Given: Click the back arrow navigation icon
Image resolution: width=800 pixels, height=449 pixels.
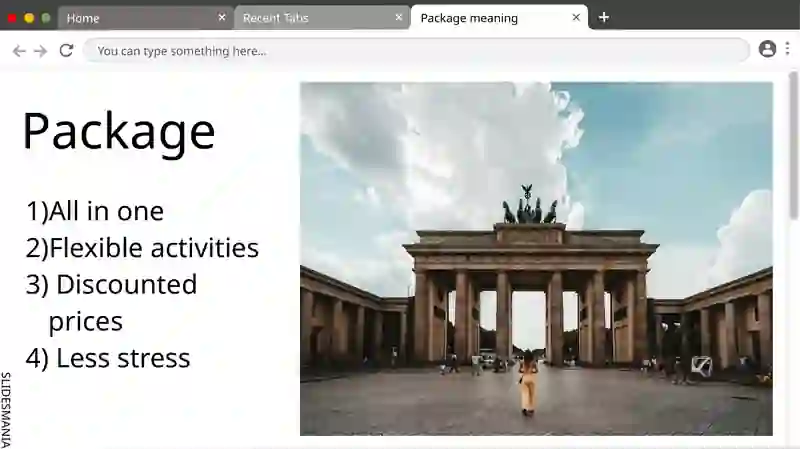Looking at the screenshot, I should 19,51.
